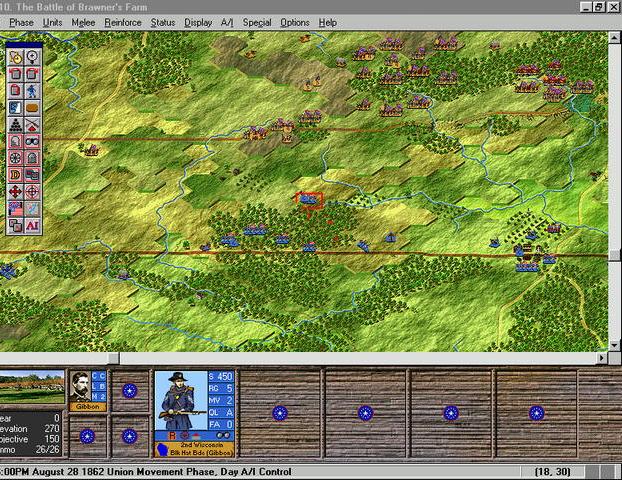Click the vertical scrollbar down arrow
Viewport: 622px width, 480px height.
point(614,345)
